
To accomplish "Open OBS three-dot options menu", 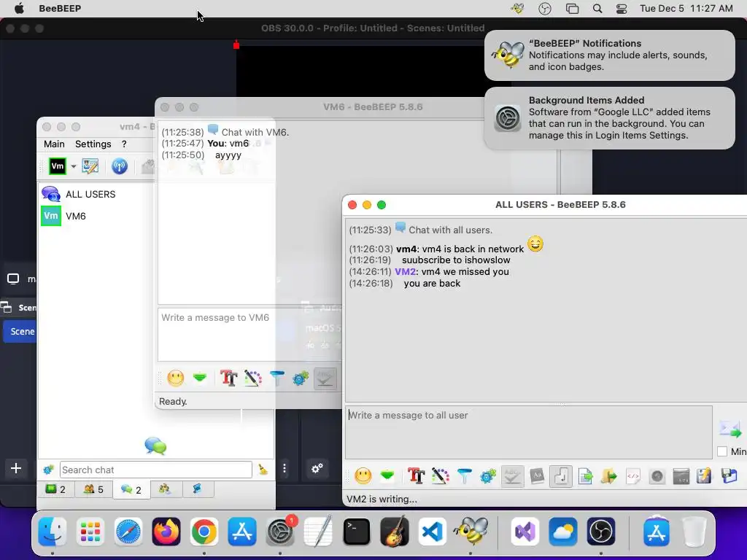I will tap(285, 469).
